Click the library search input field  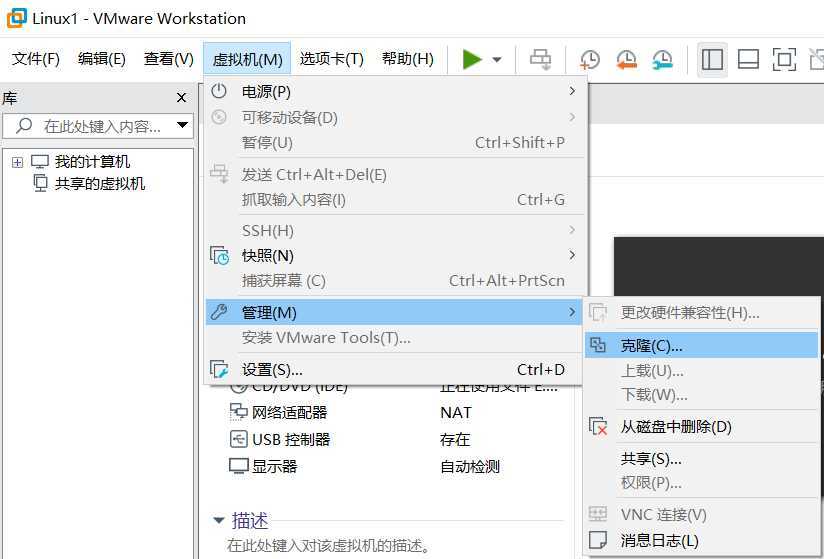(98, 126)
